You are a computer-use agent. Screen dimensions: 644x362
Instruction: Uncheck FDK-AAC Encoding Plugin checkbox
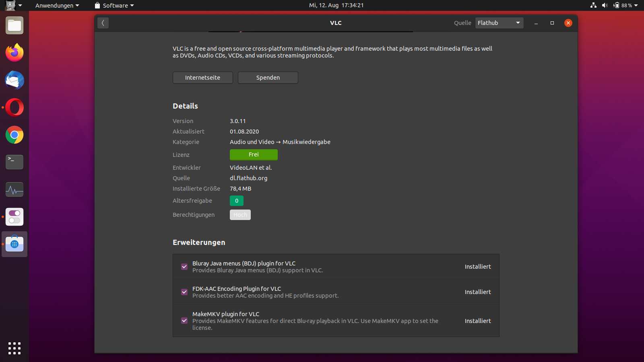point(184,292)
